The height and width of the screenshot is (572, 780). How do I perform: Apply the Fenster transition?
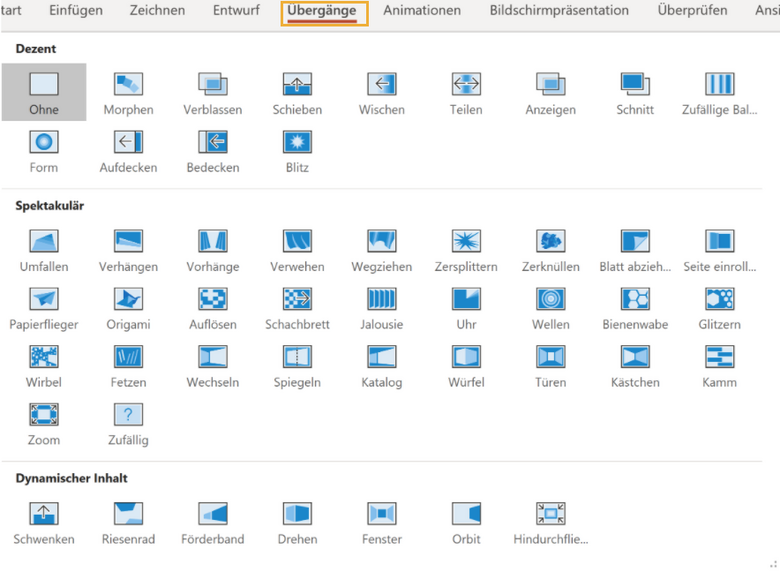pos(382,522)
